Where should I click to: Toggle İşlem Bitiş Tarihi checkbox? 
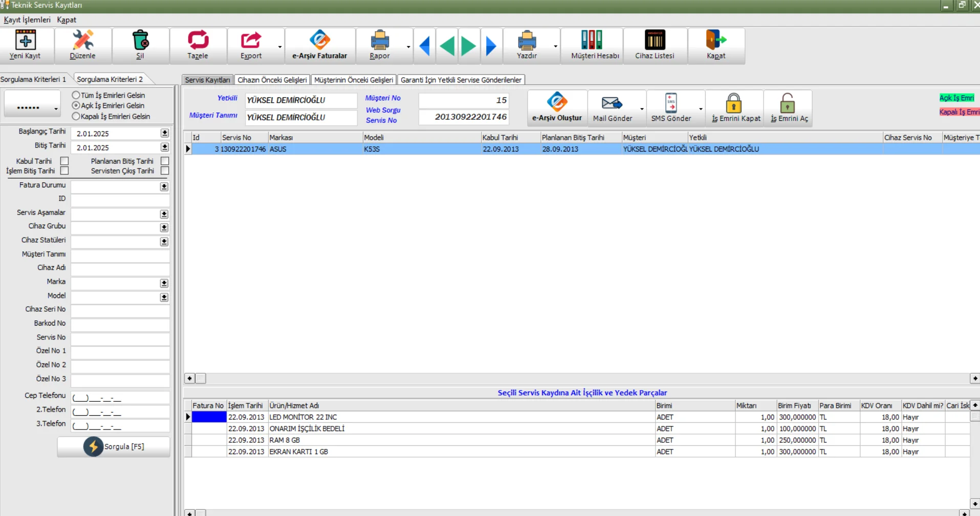point(64,171)
